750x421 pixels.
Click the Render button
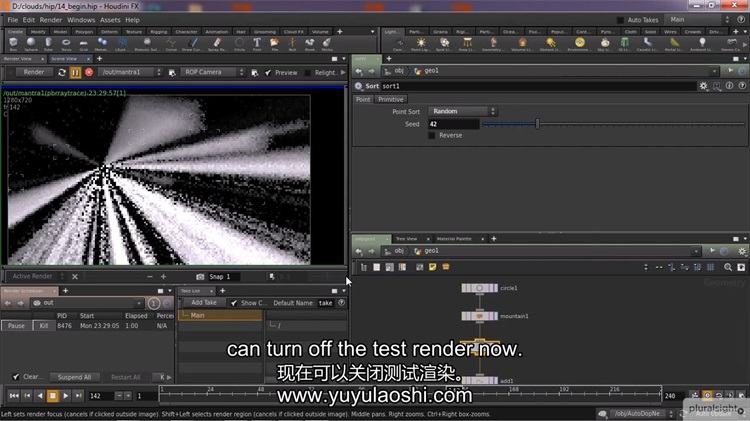[33, 72]
